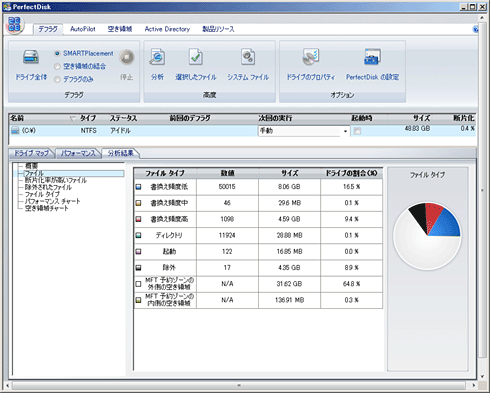
Task: Click the file type pie chart
Action: pyautogui.click(x=427, y=236)
